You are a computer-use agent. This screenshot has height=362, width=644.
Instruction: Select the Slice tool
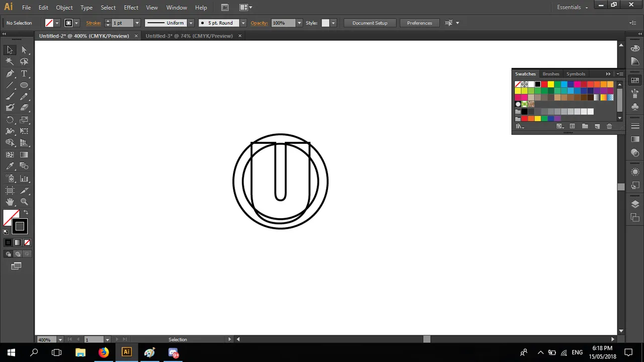click(24, 190)
